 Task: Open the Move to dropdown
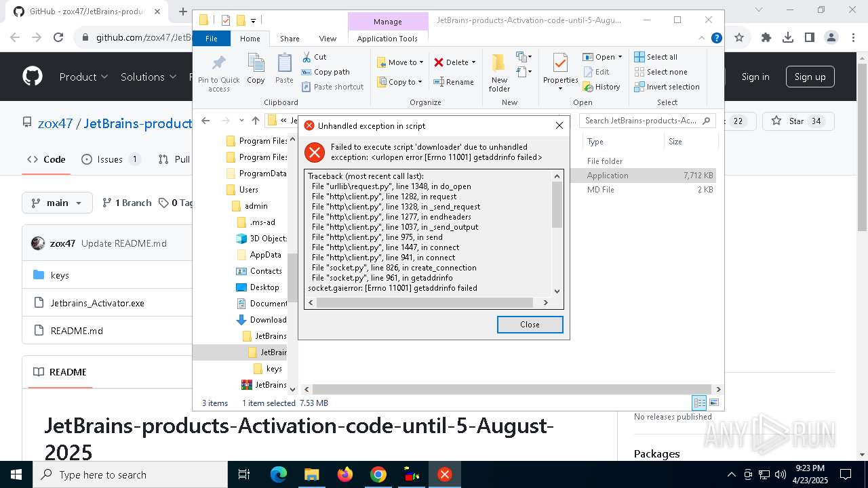pos(400,62)
